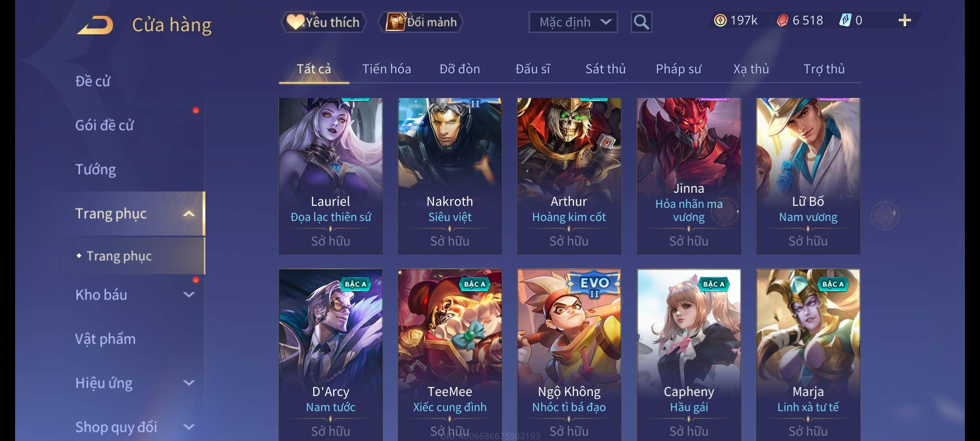
Task: Open Yêu thích favorites heart button
Action: (324, 22)
